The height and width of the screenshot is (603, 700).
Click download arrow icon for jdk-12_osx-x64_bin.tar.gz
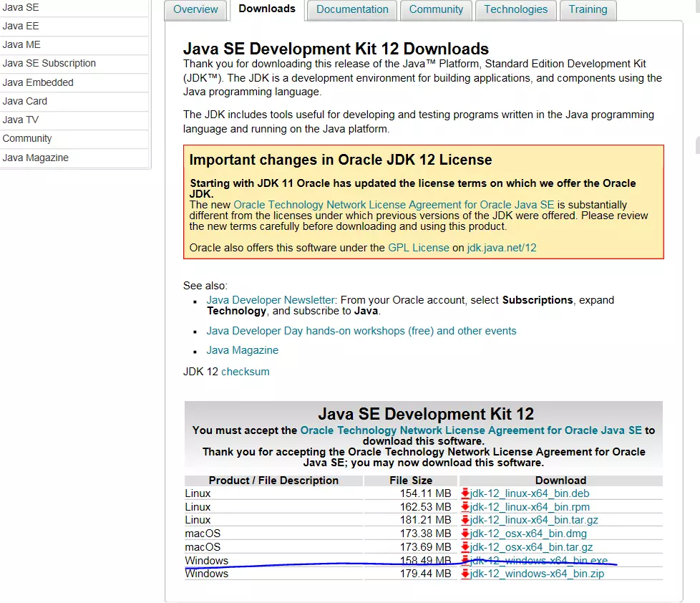465,546
